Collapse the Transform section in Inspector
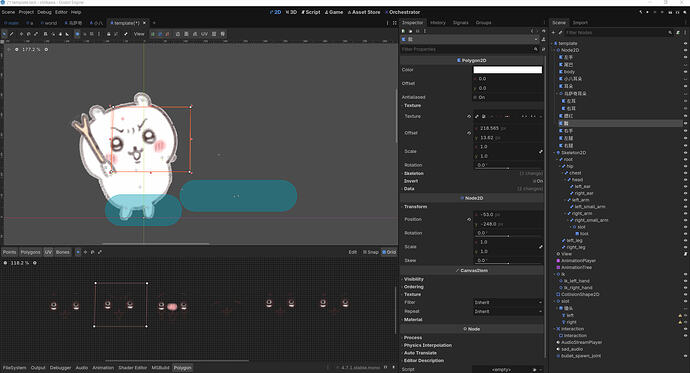 click(415, 206)
